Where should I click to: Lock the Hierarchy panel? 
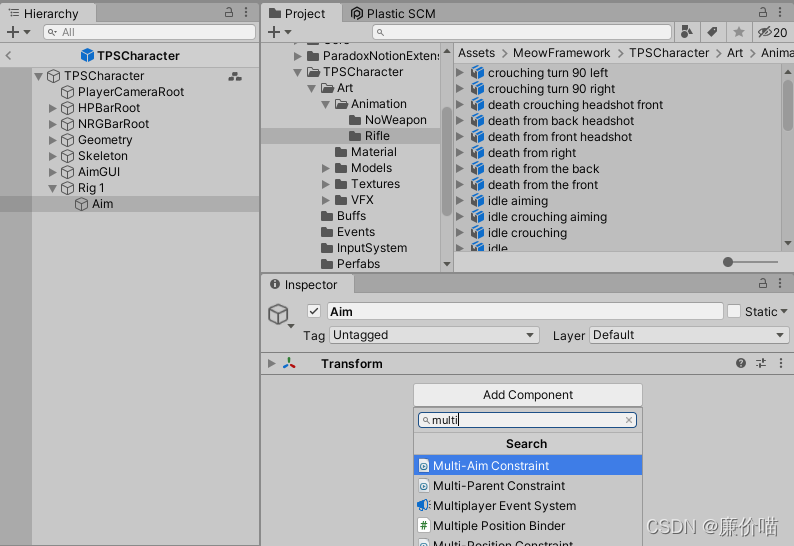229,13
